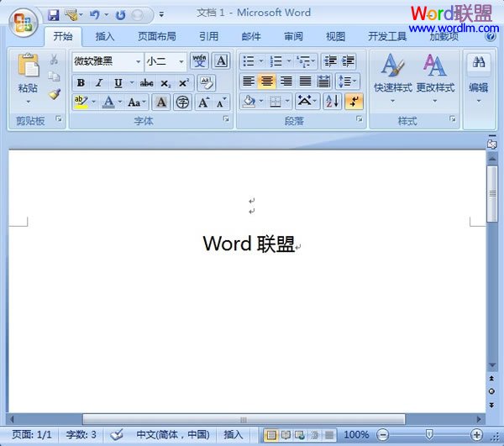Grow font size

(x=204, y=102)
